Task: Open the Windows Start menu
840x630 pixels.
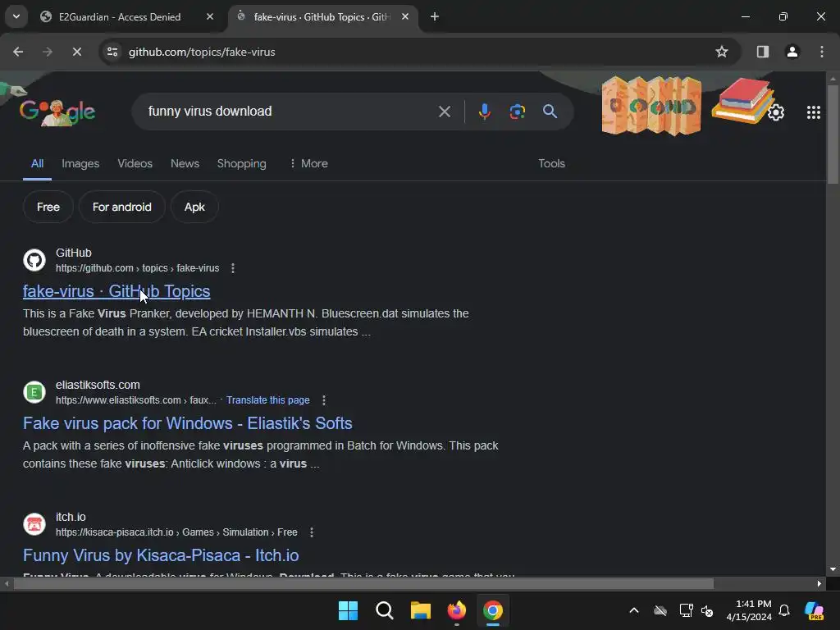Action: pos(348,610)
